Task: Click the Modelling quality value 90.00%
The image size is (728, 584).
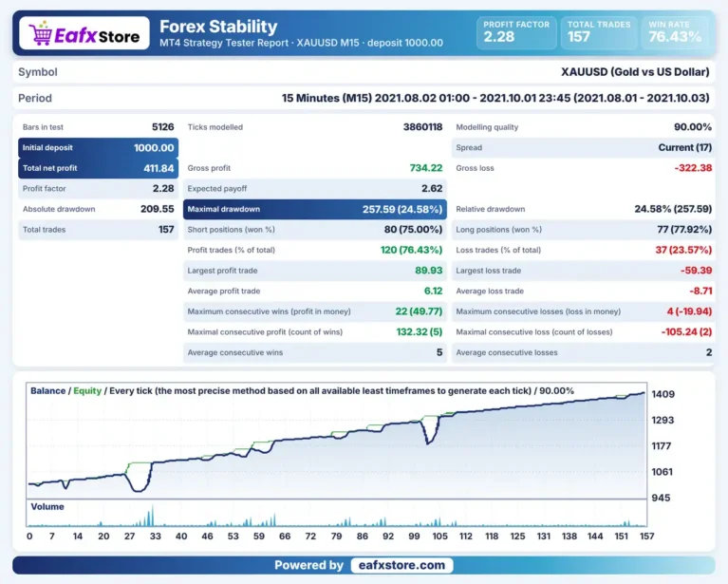Action: coord(693,127)
